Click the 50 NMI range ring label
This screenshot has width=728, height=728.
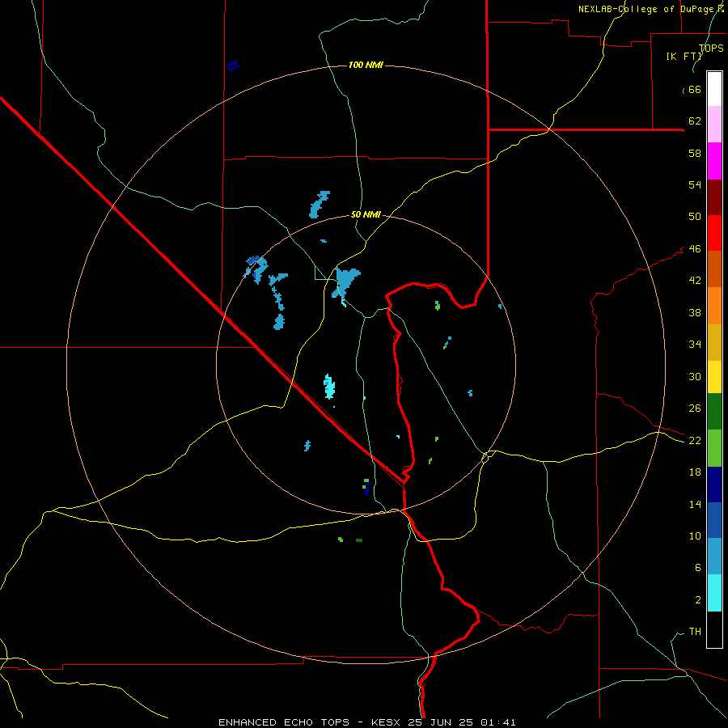pyautogui.click(x=366, y=214)
